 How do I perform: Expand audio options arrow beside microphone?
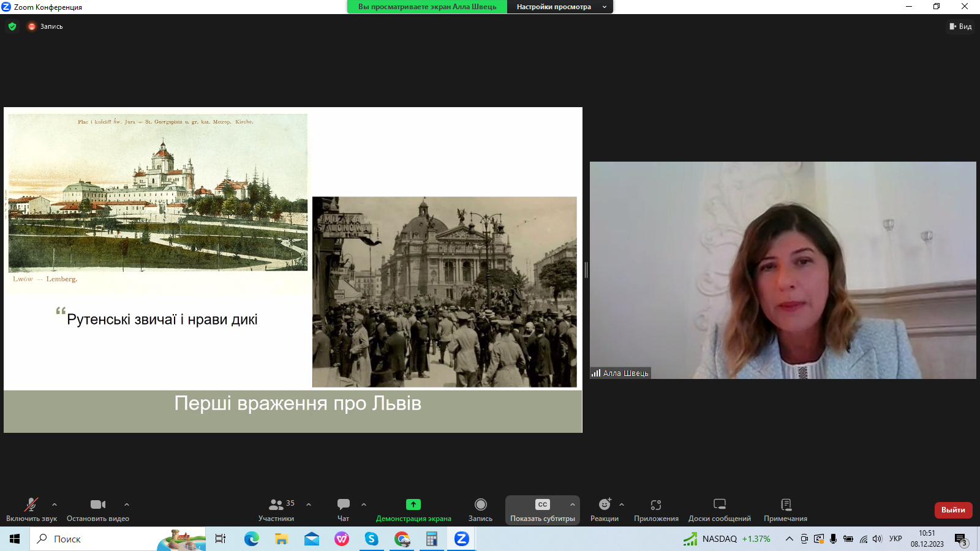point(55,504)
